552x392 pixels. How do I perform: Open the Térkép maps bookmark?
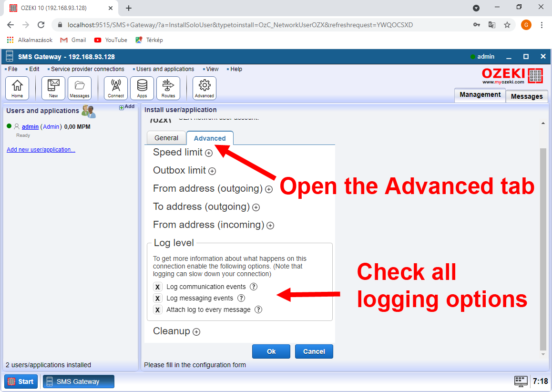click(x=149, y=40)
